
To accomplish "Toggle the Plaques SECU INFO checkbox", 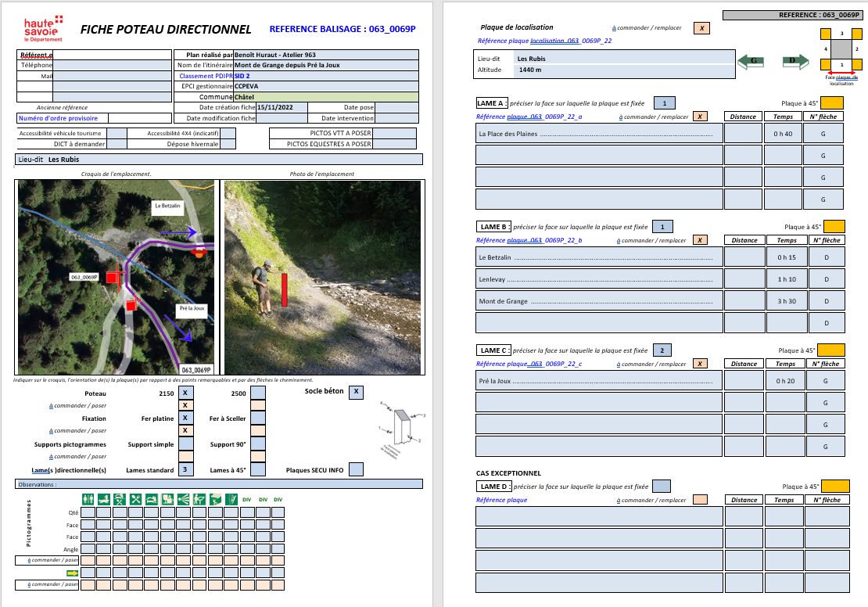I will [x=356, y=469].
